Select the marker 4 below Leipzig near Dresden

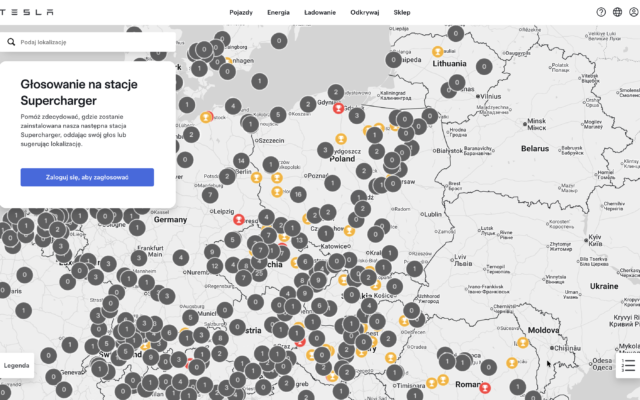[266, 217]
